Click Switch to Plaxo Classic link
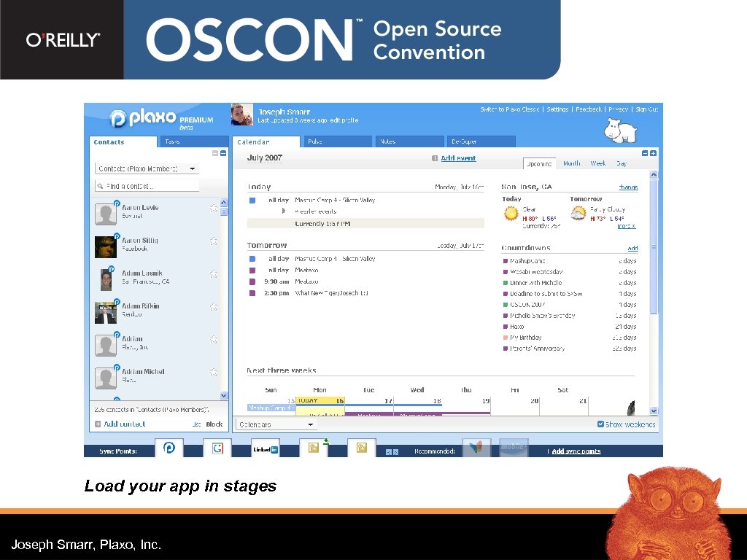Viewport: 747px width, 560px height. coord(510,109)
